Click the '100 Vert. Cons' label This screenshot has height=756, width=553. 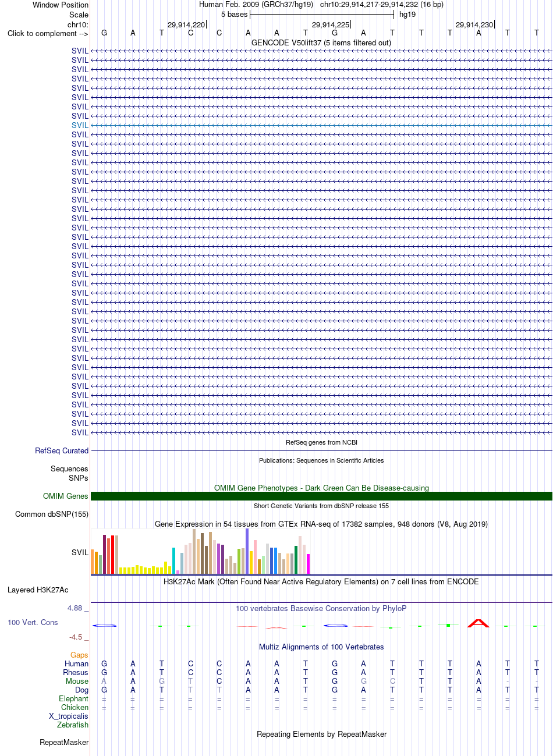[x=33, y=622]
